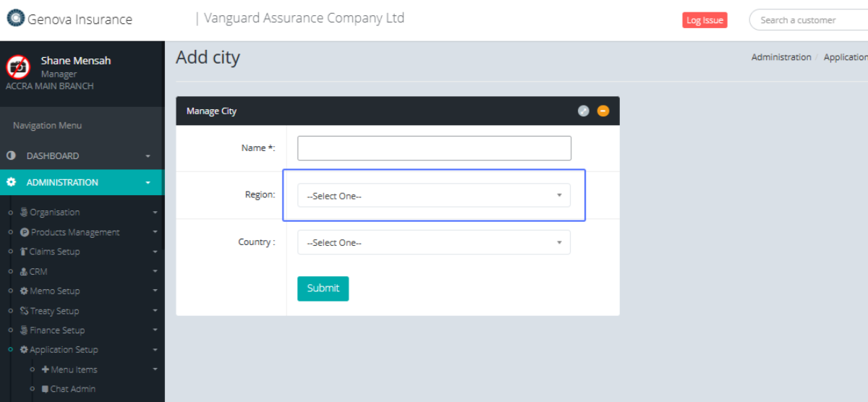Click the gear icon beside Application Setup
Viewport: 868px width, 402px height.
tap(24, 350)
